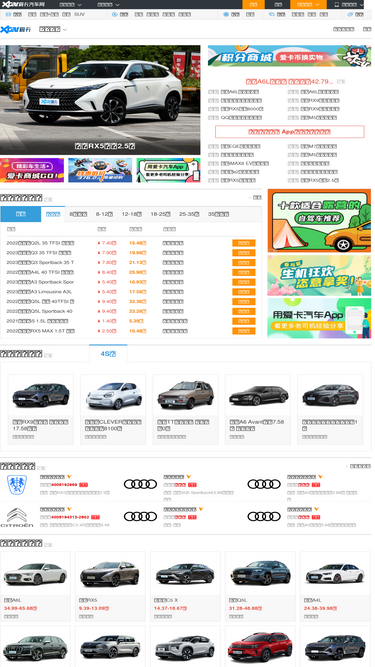The width and height of the screenshot is (375, 667).
Task: Select the 8-12 price range tab
Action: (104, 214)
